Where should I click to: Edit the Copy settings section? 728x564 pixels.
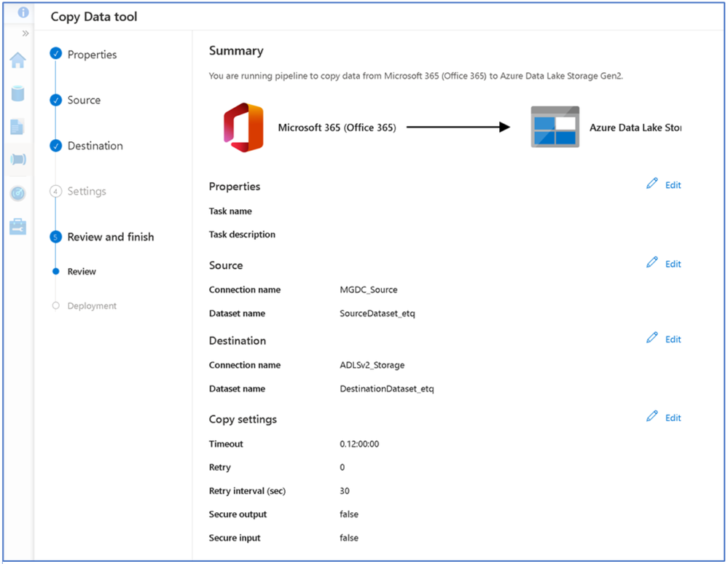pos(673,418)
